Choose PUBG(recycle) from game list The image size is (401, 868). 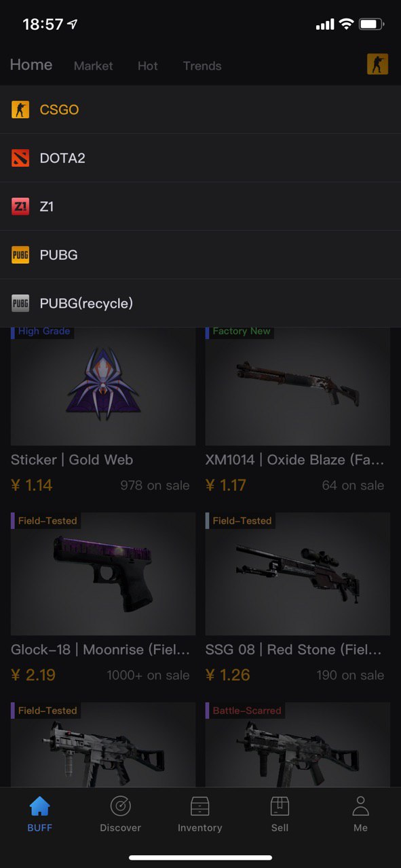point(200,303)
